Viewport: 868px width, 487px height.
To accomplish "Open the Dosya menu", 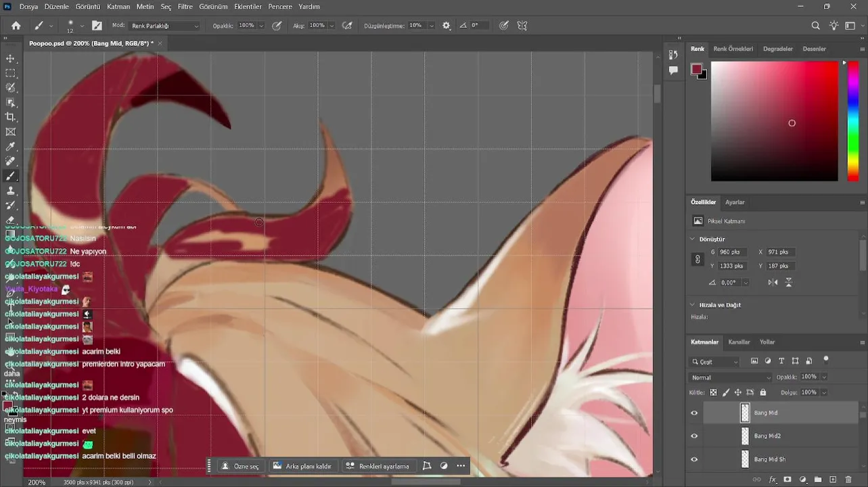I will pyautogui.click(x=28, y=7).
